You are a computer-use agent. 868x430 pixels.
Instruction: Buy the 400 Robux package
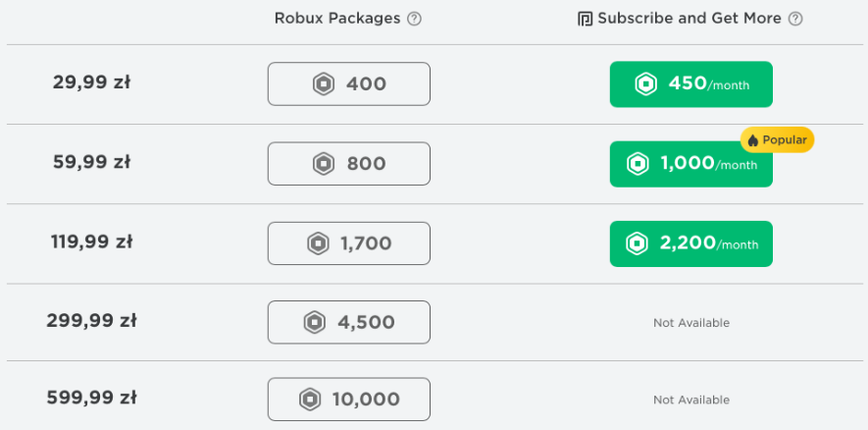click(349, 84)
